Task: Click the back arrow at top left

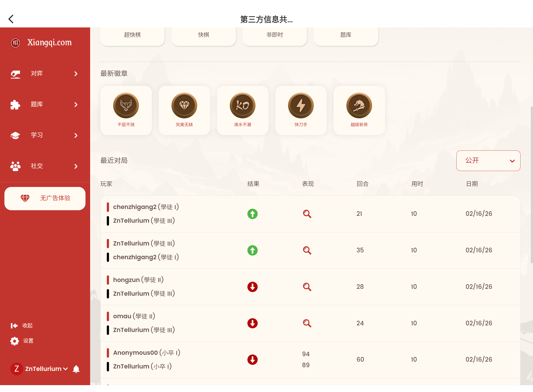Action: (11, 19)
